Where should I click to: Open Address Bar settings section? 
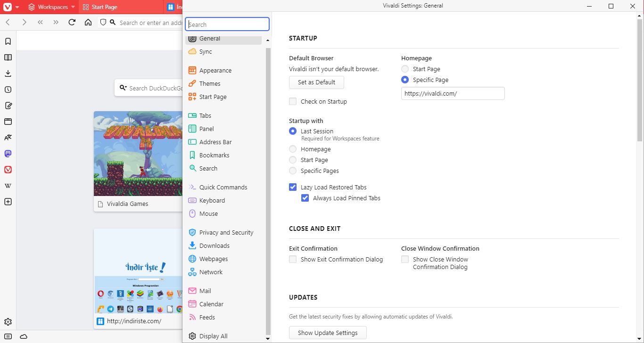click(223, 142)
